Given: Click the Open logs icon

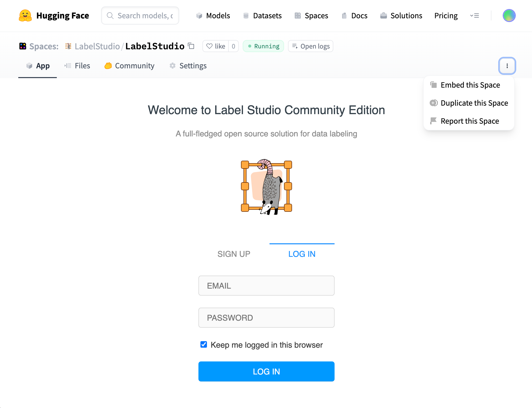Looking at the screenshot, I should (295, 46).
